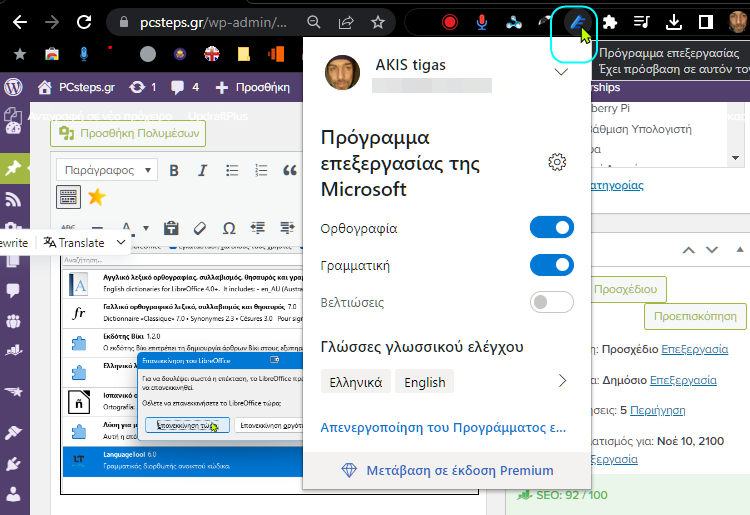Apply bold formatting in editor
This screenshot has height=515, width=750.
tap(174, 170)
